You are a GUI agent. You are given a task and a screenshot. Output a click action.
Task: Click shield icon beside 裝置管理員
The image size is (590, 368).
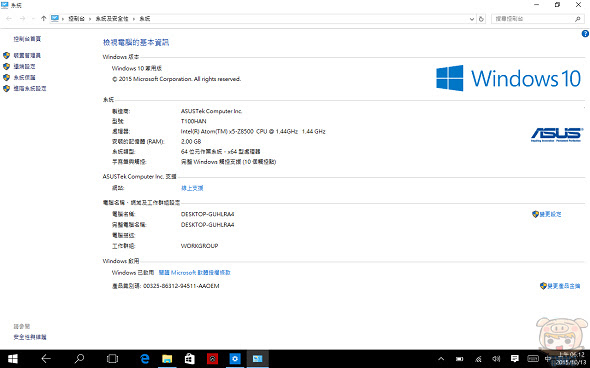click(x=6, y=55)
